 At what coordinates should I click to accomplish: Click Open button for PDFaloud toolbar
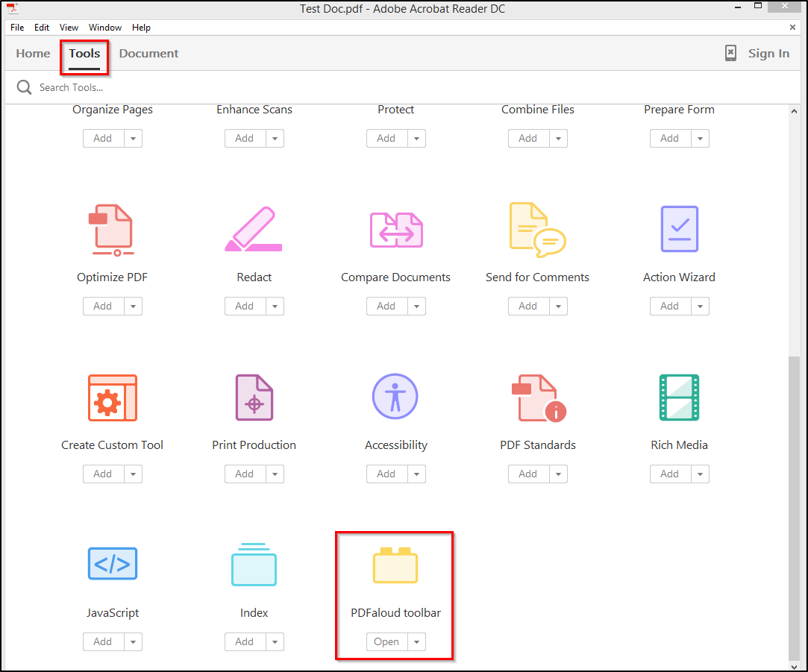386,642
